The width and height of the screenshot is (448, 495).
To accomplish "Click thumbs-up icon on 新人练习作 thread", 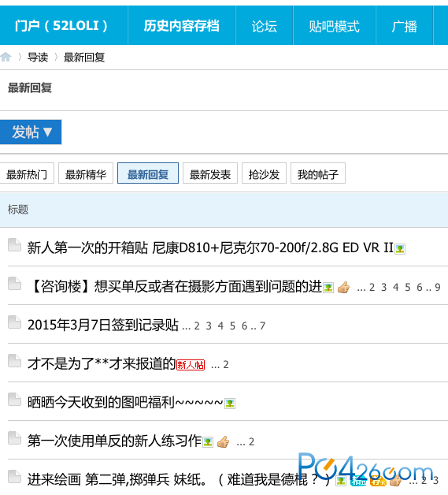I will (x=223, y=441).
